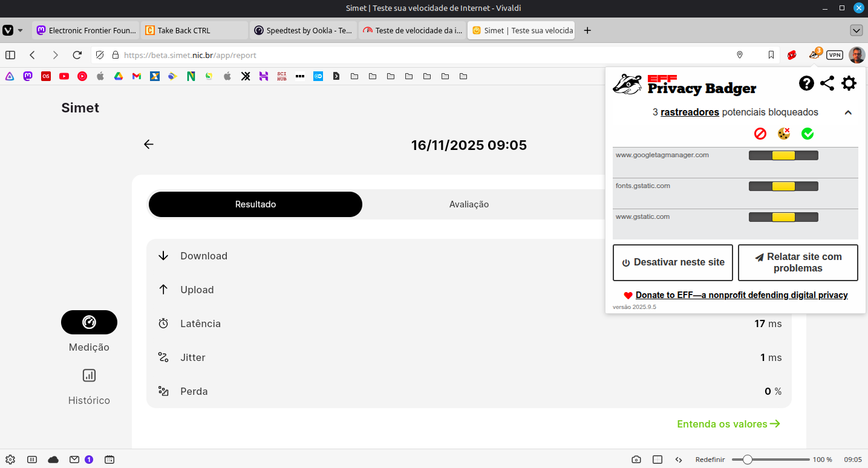The width and height of the screenshot is (868, 468).
Task: Open Privacy Badger settings gear
Action: pos(849,83)
